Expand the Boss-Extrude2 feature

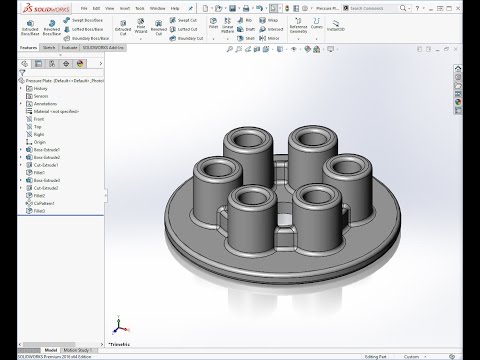pyautogui.click(x=21, y=157)
